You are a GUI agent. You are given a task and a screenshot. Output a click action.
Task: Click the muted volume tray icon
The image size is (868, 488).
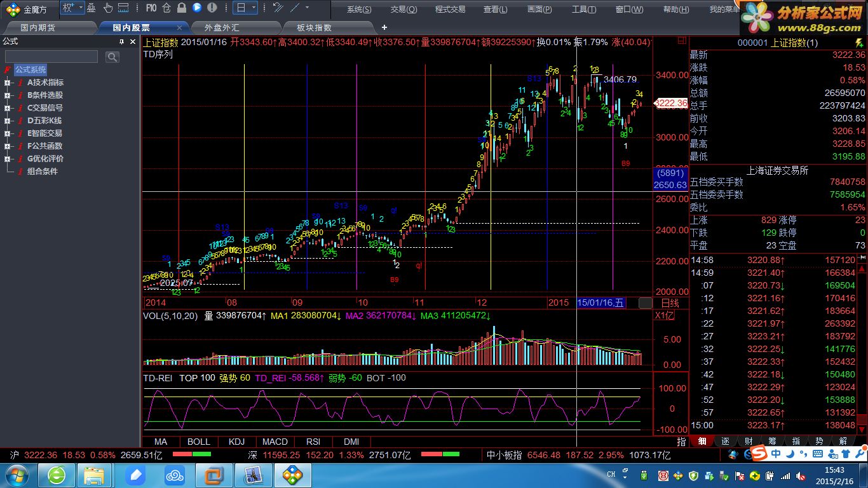800,475
